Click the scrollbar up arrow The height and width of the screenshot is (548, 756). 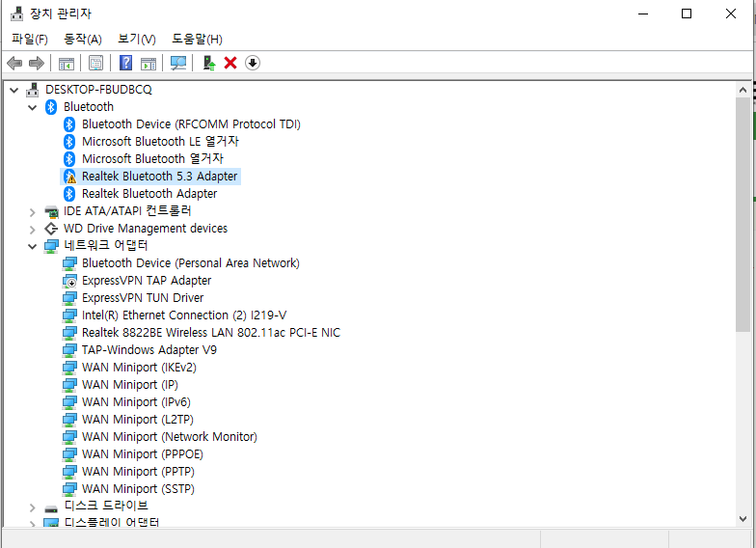point(742,90)
